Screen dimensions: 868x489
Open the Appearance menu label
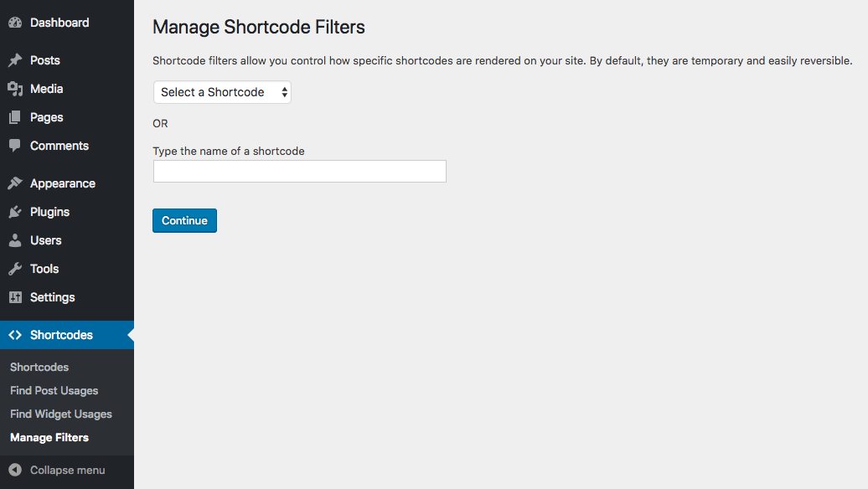click(63, 183)
